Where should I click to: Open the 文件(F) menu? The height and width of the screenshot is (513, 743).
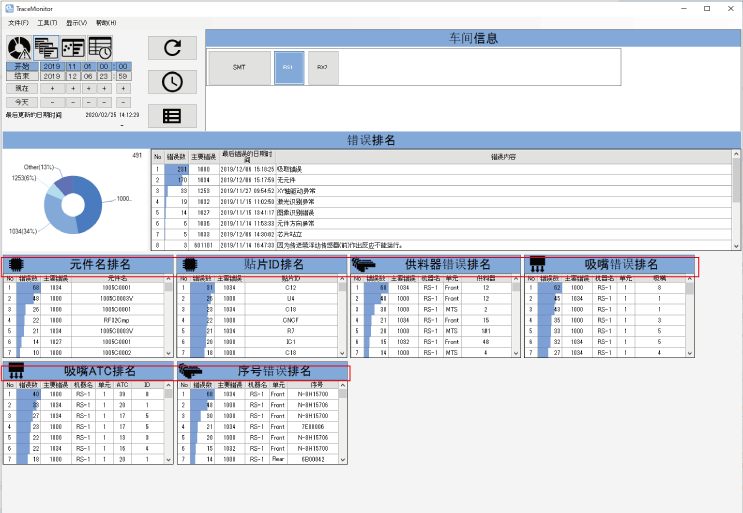tap(17, 22)
